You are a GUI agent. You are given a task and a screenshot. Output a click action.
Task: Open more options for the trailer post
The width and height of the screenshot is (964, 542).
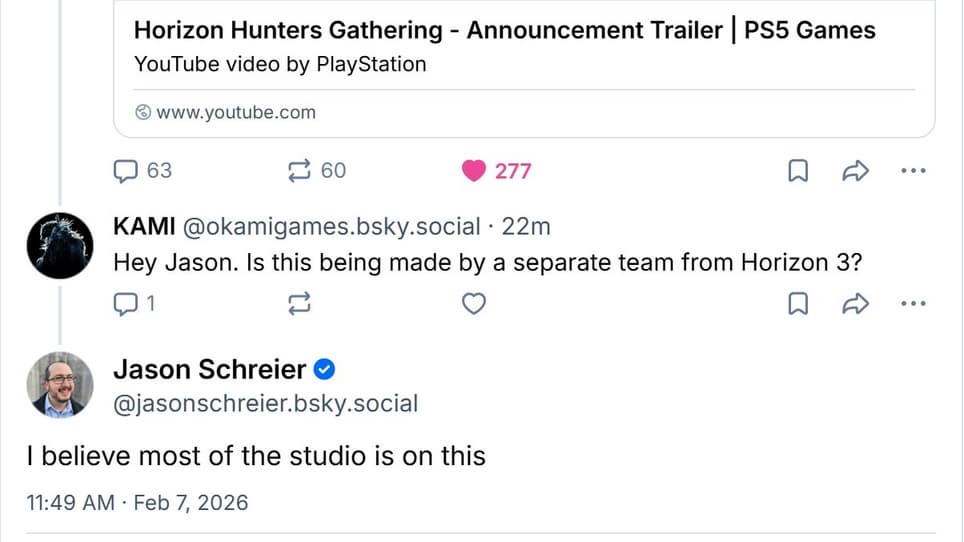point(913,172)
